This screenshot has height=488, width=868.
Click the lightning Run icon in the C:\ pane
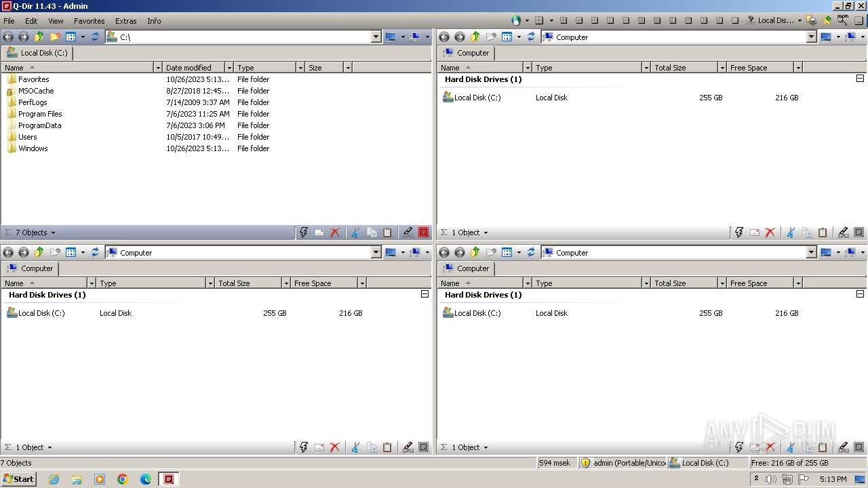pyautogui.click(x=303, y=232)
